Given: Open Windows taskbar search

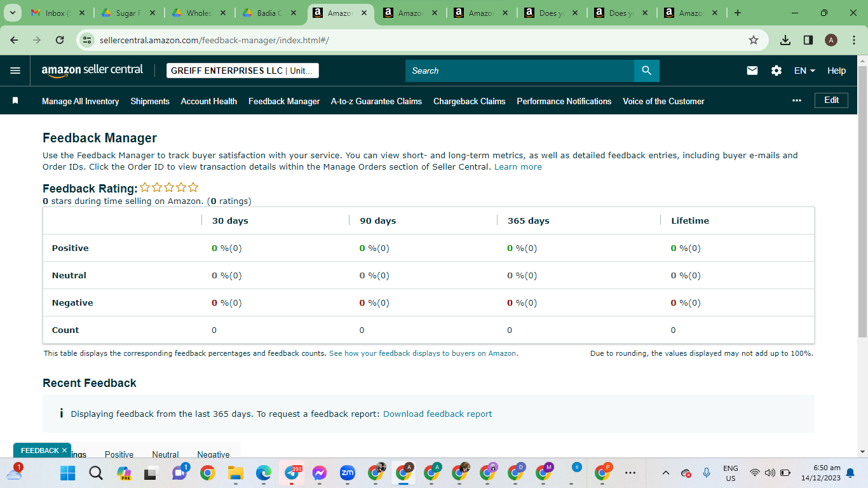Looking at the screenshot, I should click(96, 473).
